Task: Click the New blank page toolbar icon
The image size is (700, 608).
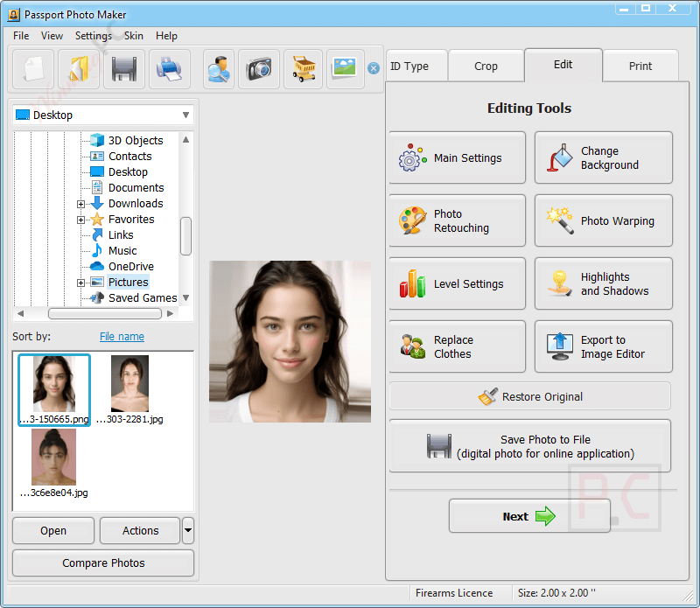Action: (x=33, y=69)
